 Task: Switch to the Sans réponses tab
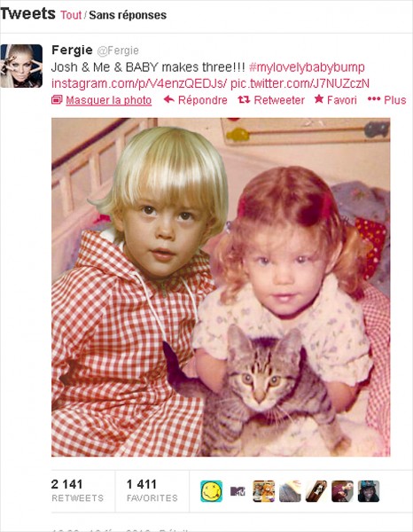[128, 15]
